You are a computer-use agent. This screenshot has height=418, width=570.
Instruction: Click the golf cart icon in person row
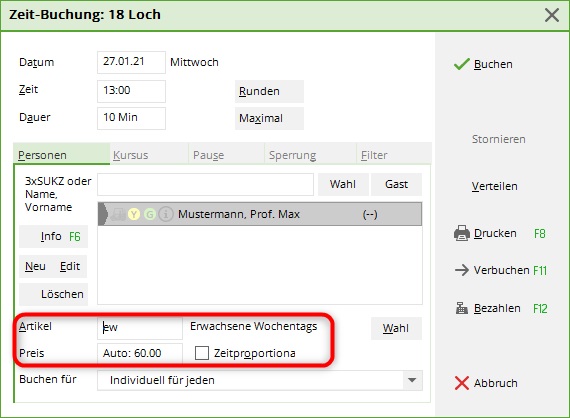click(117, 214)
